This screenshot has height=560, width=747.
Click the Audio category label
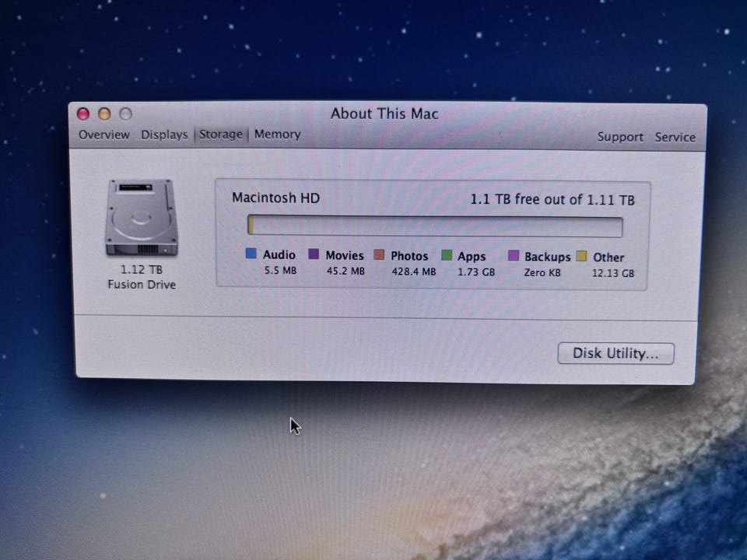click(279, 255)
